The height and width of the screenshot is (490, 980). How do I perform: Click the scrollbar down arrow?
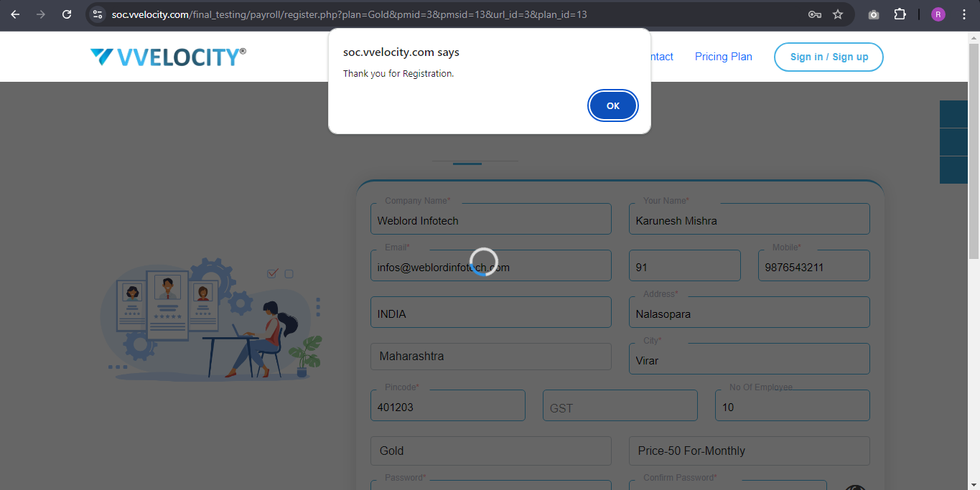(974, 485)
